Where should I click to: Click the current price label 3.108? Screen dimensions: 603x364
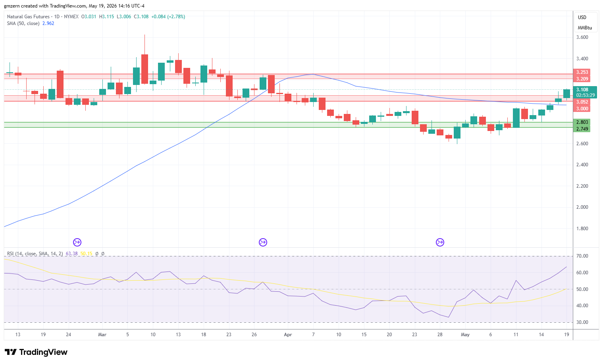coord(582,90)
